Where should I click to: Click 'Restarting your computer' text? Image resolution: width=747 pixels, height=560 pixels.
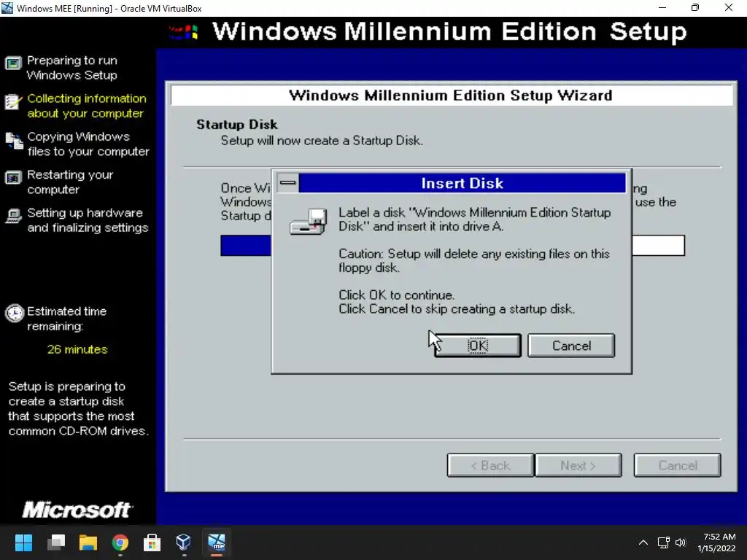coord(70,182)
